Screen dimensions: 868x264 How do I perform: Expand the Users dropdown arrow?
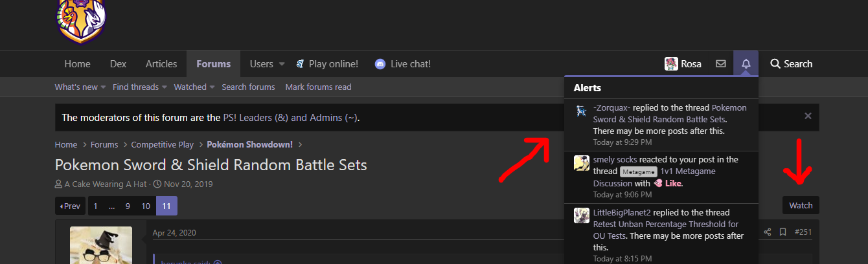click(x=282, y=64)
